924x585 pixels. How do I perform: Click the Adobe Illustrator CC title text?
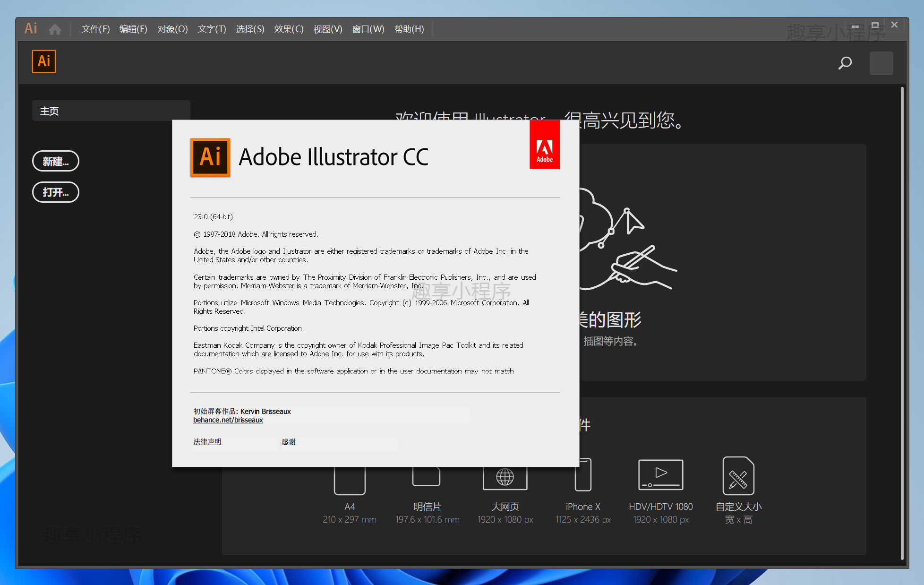click(x=334, y=157)
